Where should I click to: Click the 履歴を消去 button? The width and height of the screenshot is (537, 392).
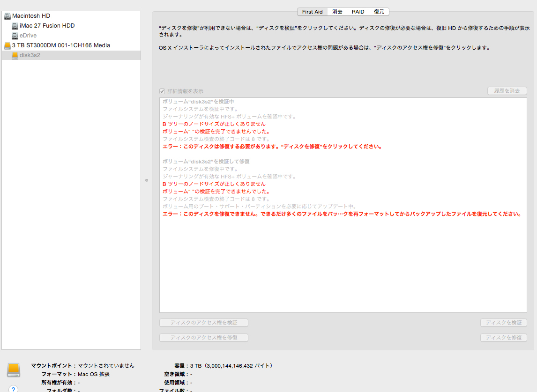click(x=507, y=91)
